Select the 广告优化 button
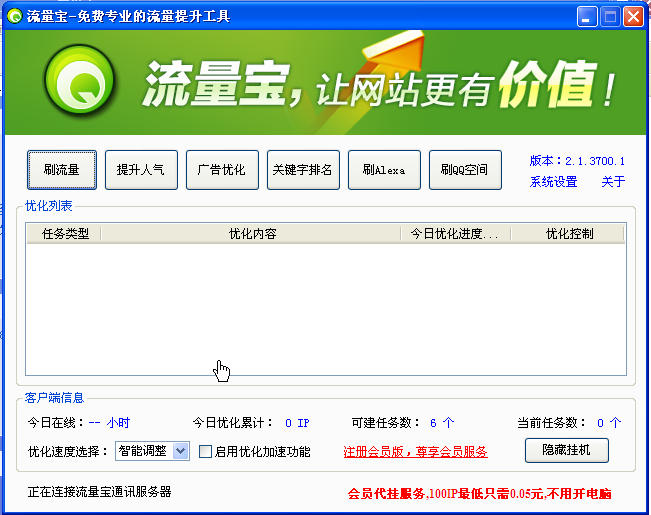The width and height of the screenshot is (651, 515). [x=222, y=170]
